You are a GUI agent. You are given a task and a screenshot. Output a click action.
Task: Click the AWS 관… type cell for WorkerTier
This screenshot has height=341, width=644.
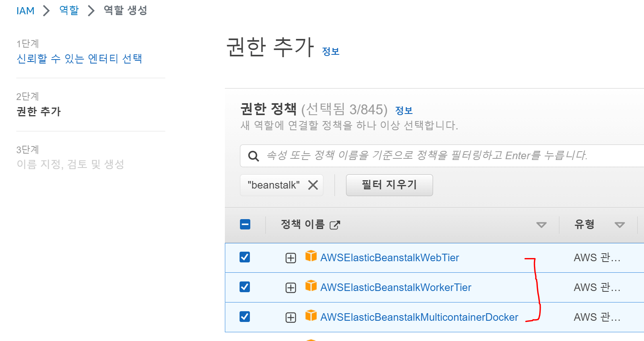click(597, 287)
